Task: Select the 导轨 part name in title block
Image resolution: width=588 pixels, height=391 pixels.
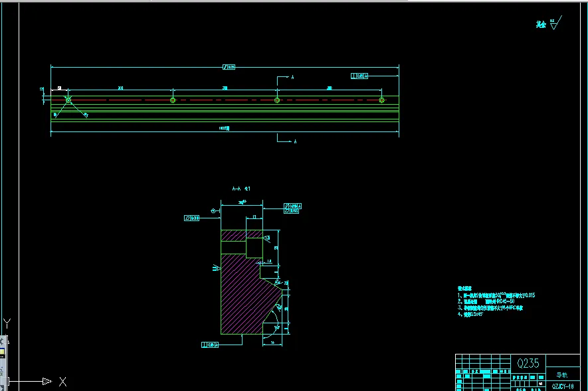Action: click(561, 375)
